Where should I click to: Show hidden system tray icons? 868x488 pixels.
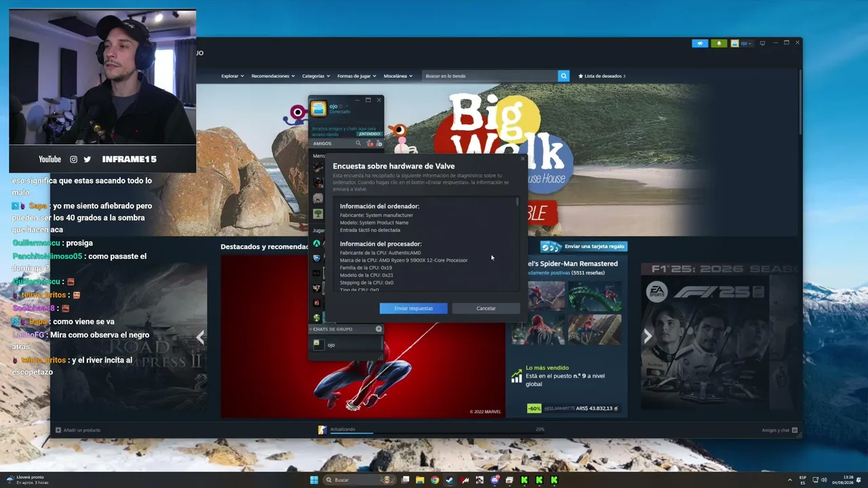pyautogui.click(x=789, y=480)
